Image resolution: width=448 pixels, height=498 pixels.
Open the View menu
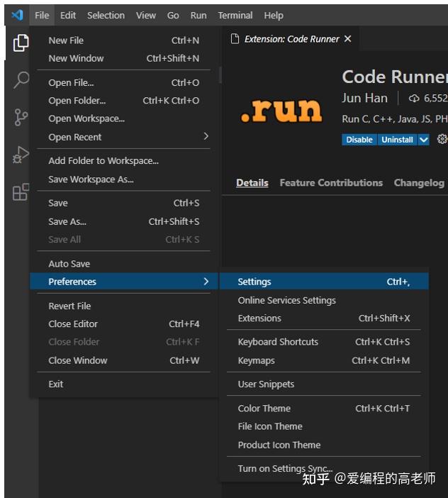146,15
